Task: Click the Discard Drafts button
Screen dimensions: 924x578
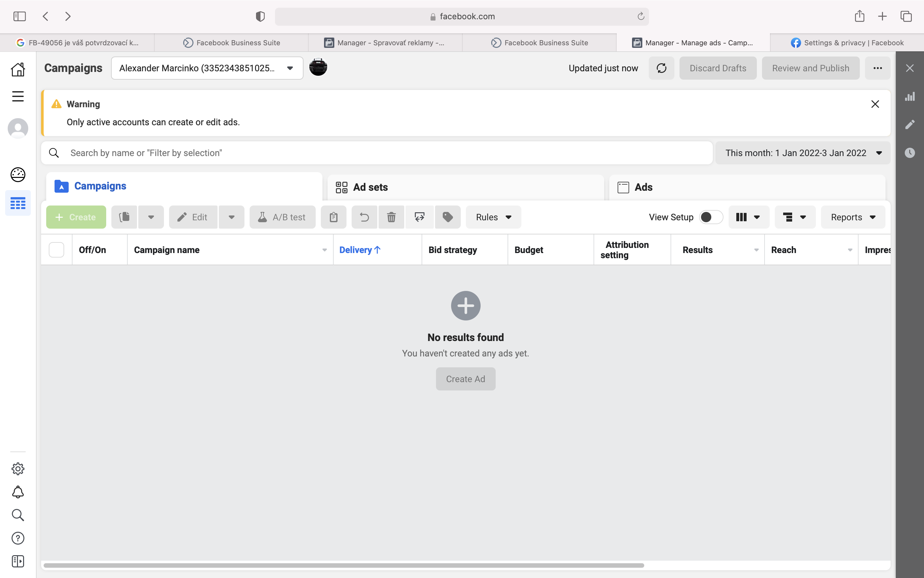Action: pyautogui.click(x=718, y=68)
